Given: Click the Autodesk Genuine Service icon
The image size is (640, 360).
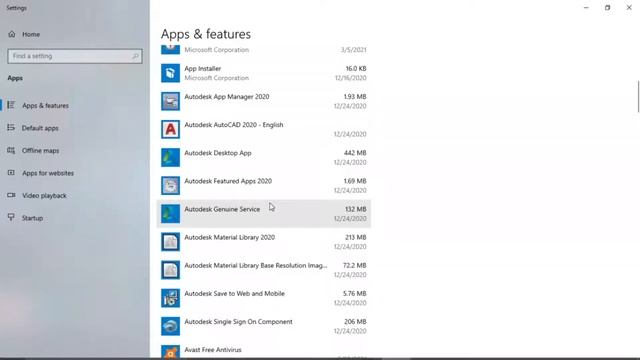Looking at the screenshot, I should (170, 214).
